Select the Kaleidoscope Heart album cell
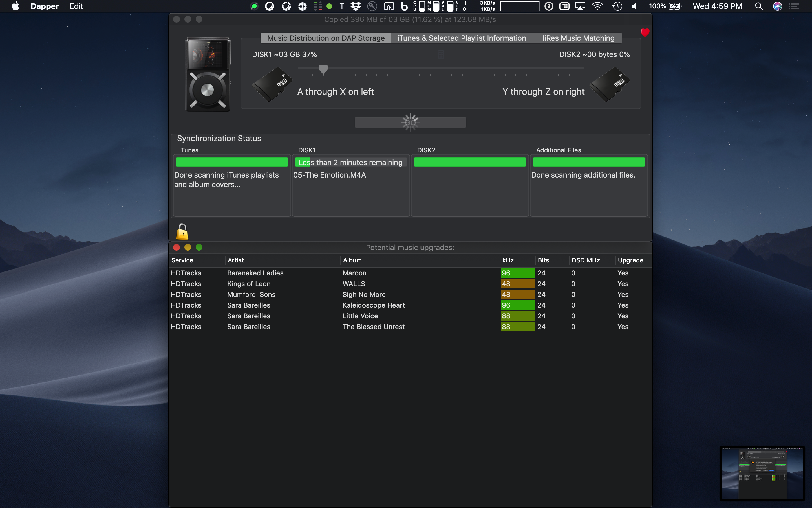This screenshot has width=812, height=508. click(374, 305)
